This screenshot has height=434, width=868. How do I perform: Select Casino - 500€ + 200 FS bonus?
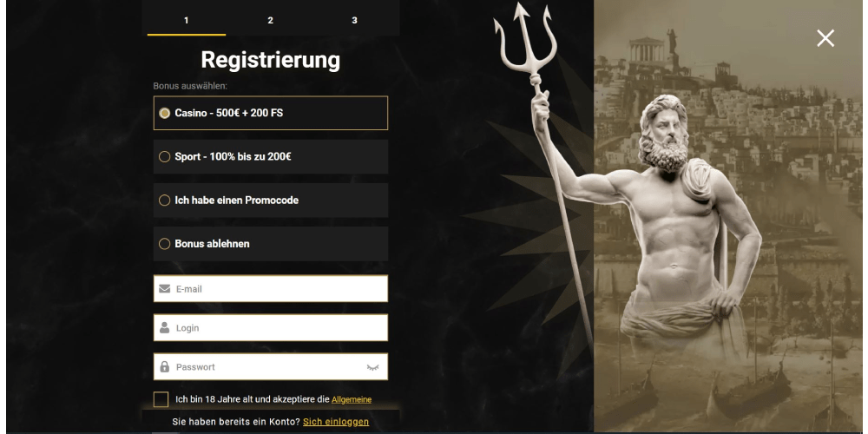pos(271,113)
